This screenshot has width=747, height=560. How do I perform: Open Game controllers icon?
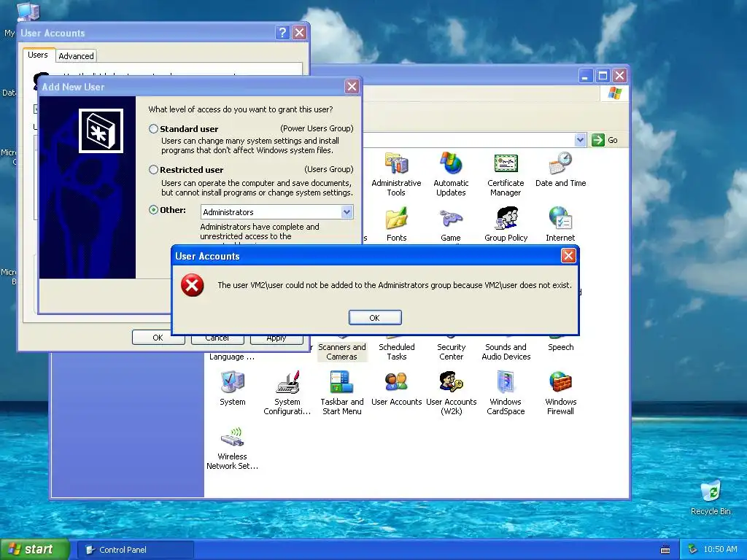pos(451,224)
